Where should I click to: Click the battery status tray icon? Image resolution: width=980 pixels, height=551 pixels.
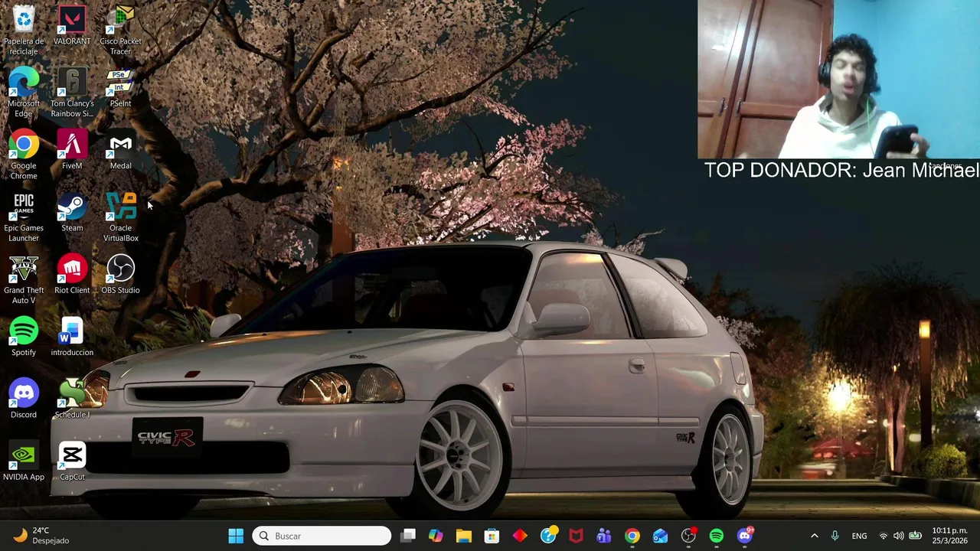point(915,536)
